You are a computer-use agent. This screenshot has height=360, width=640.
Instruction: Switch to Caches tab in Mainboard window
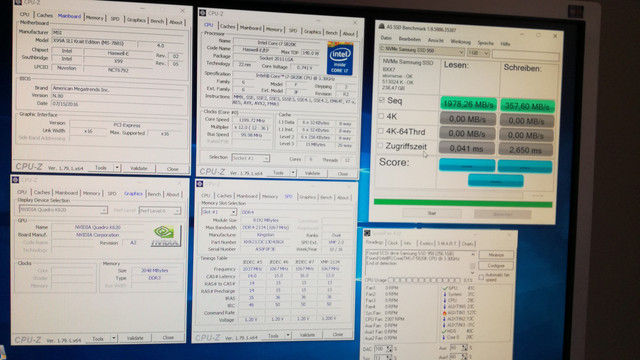tap(44, 15)
